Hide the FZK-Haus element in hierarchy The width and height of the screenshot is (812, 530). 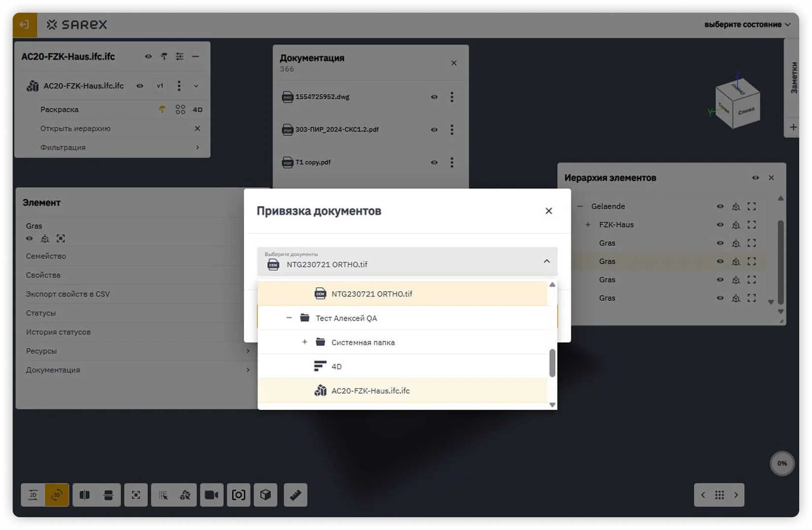719,225
